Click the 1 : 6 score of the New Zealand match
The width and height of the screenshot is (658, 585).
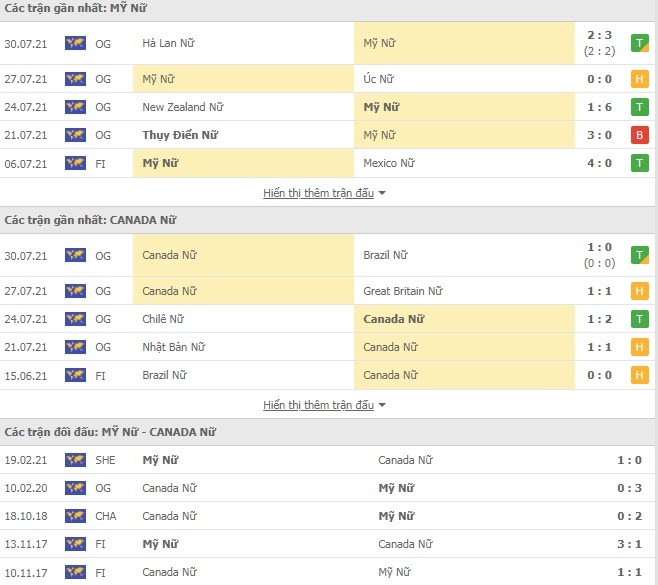[x=599, y=107]
